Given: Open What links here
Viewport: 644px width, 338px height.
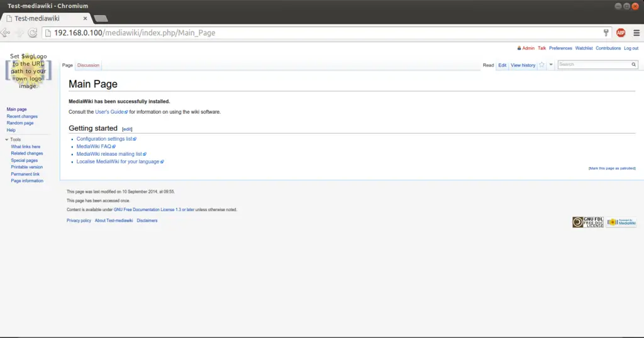Looking at the screenshot, I should tap(25, 146).
